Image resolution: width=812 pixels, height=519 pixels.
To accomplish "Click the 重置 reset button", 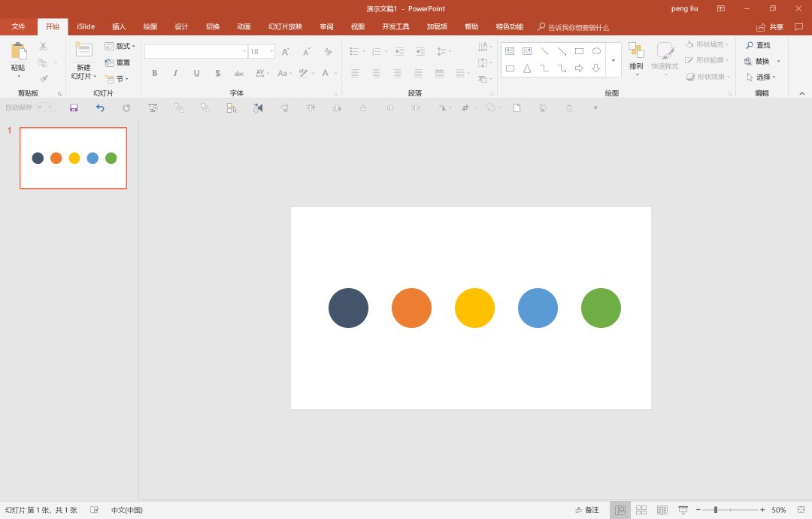I will pyautogui.click(x=118, y=62).
